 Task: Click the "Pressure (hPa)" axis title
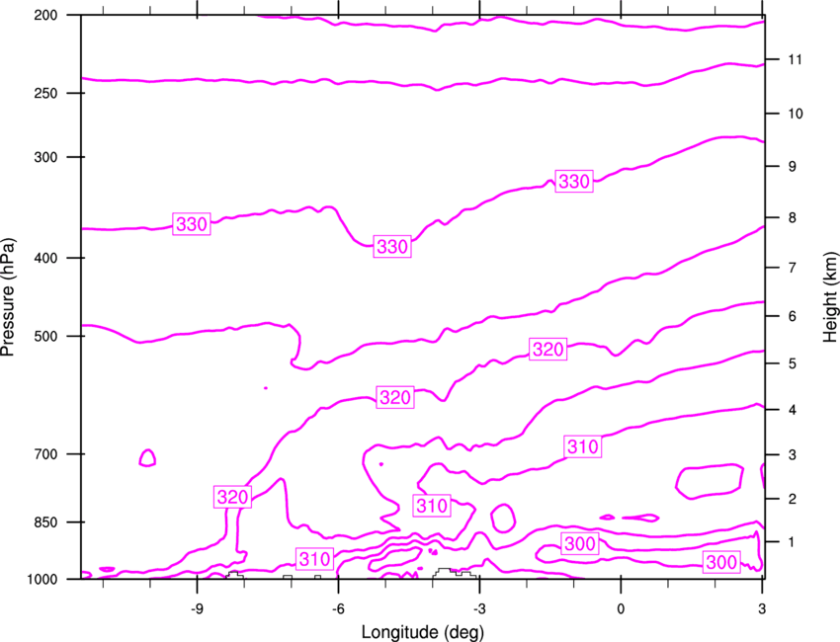point(8,297)
